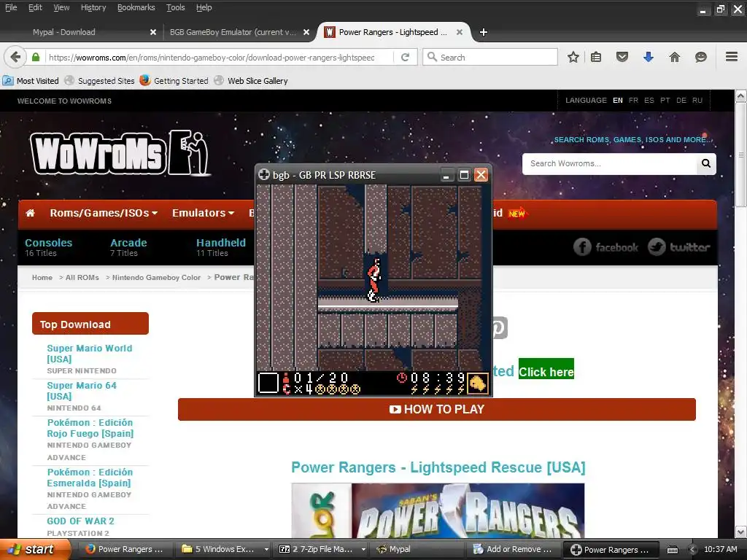Click the Wowroms home icon in orange navbar

tap(30, 213)
